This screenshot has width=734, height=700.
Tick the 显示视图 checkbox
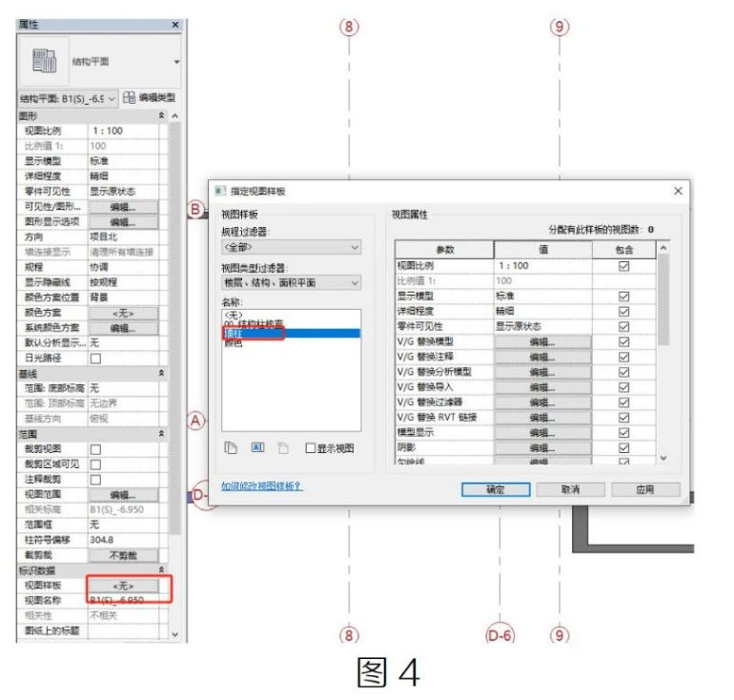click(310, 448)
